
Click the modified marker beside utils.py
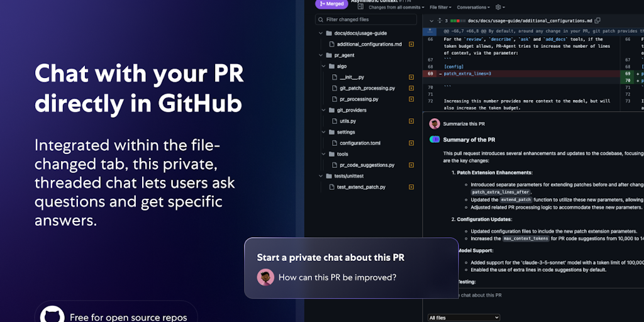411,121
